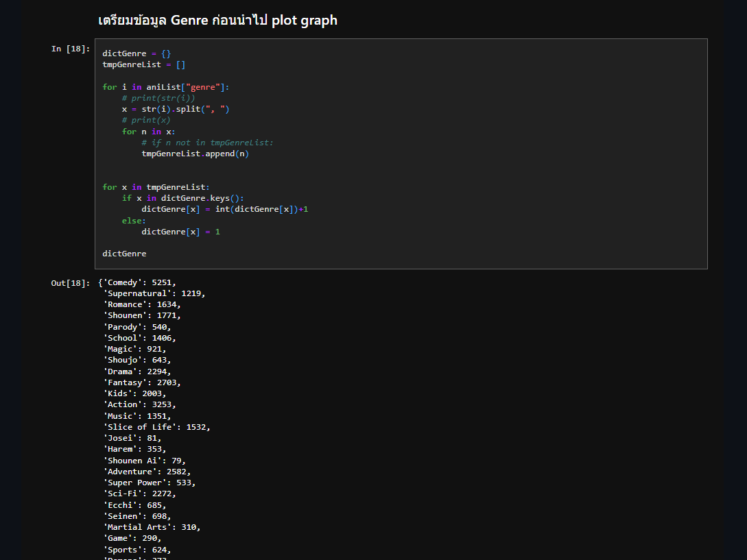Screen dimensions: 747x560
Task: Click the 'tmpGenreList.append(n)' line
Action: click(195, 154)
